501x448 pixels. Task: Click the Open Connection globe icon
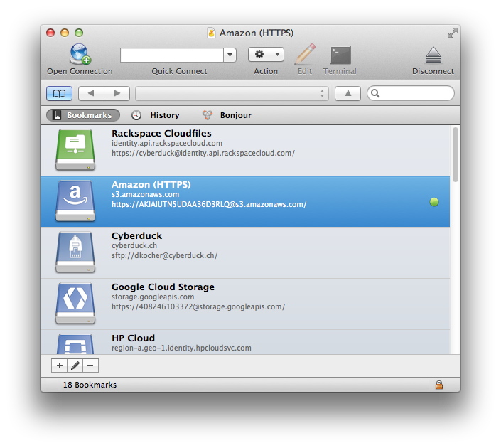(80, 54)
